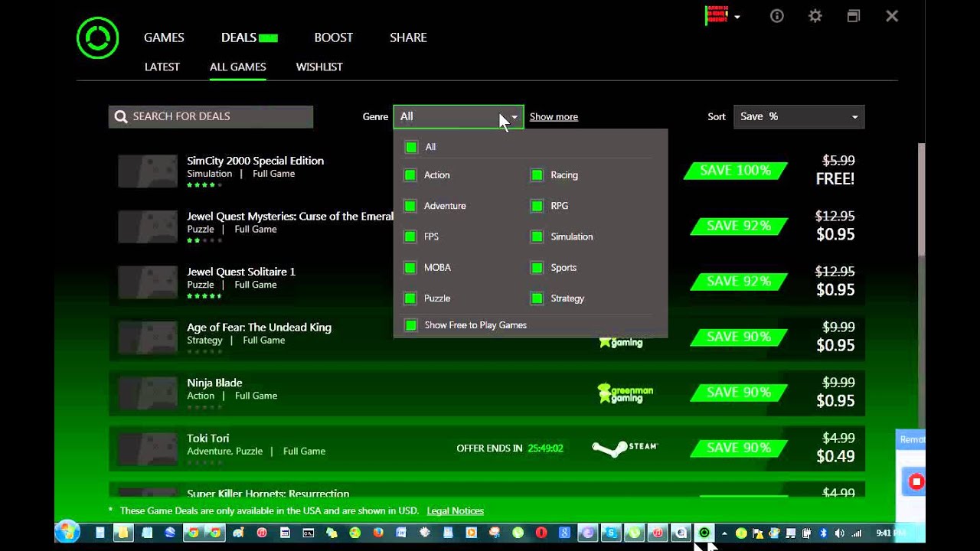Click the volume speaker tray icon
980x551 pixels.
click(x=839, y=533)
